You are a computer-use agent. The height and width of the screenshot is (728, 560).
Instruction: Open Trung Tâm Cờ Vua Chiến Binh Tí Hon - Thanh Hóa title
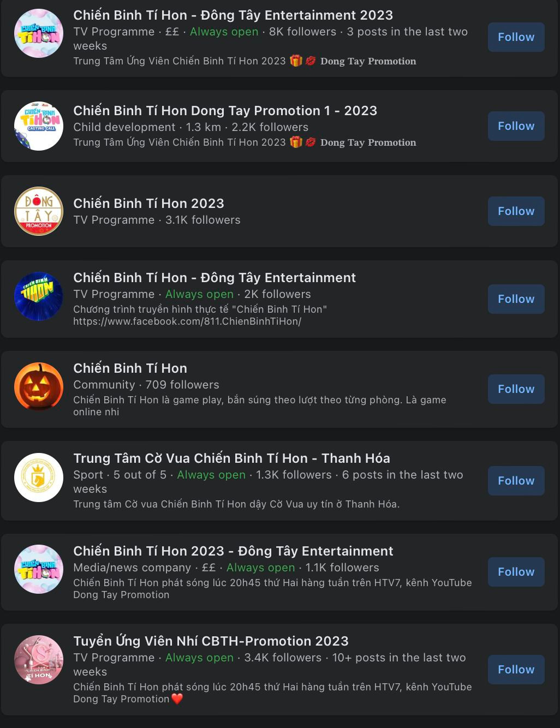coord(232,458)
